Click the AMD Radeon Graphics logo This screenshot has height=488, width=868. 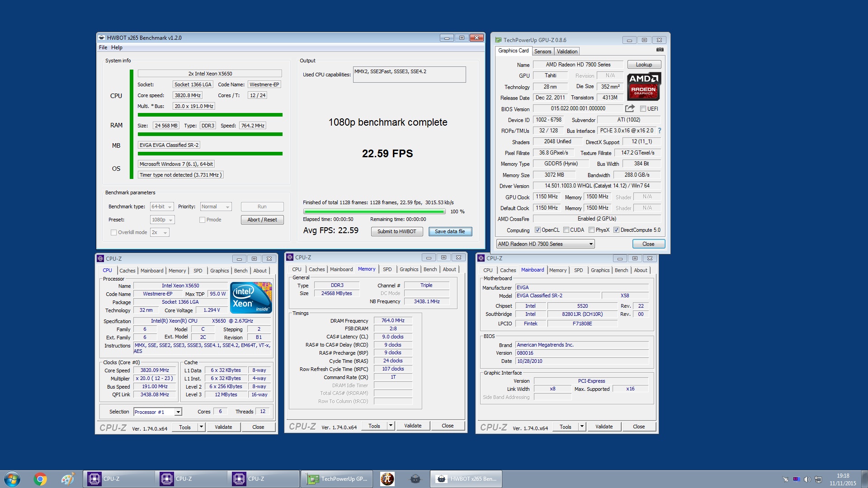644,86
